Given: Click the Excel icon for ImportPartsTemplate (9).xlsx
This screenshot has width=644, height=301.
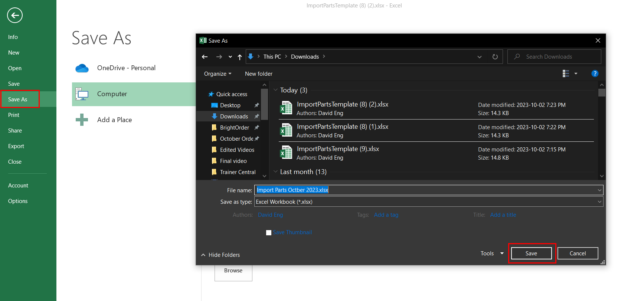Looking at the screenshot, I should click(x=286, y=153).
